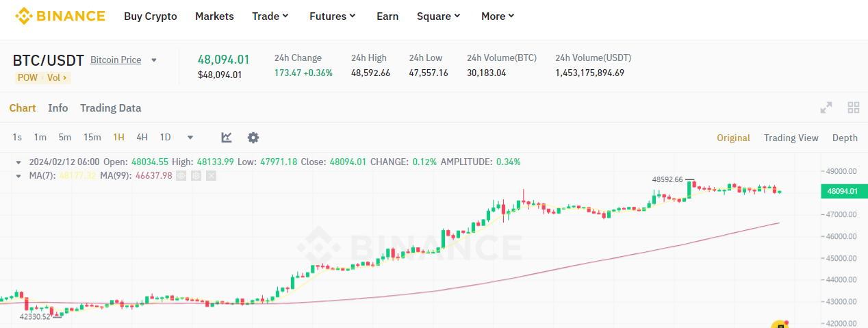Screen dimensions: 868x328
Task: Select the 4H timeframe
Action: [x=142, y=137]
